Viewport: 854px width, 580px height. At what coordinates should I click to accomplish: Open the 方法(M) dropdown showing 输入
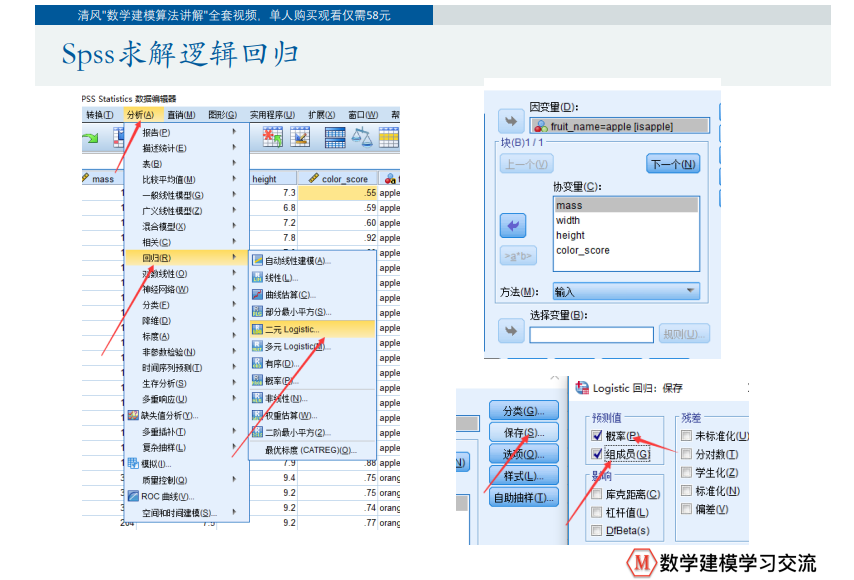[626, 292]
